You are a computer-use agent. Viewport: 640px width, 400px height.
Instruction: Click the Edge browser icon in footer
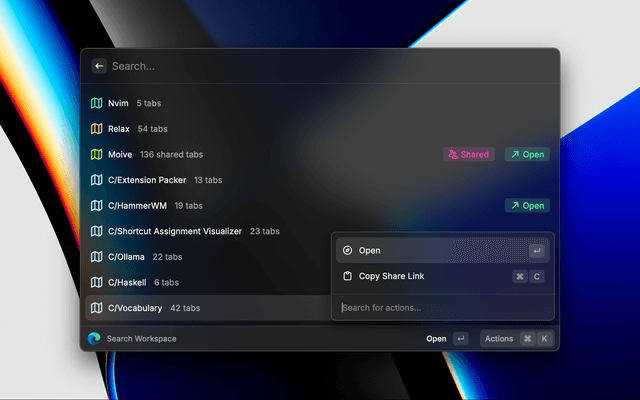point(94,339)
